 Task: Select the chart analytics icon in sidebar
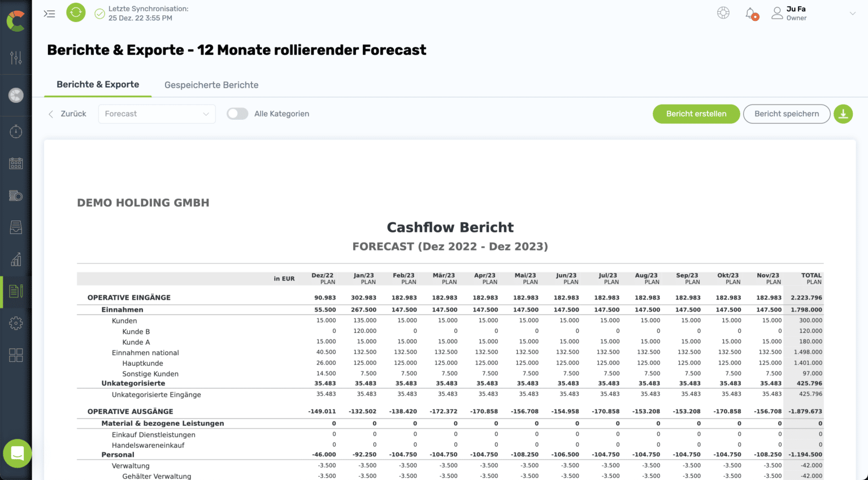16,260
